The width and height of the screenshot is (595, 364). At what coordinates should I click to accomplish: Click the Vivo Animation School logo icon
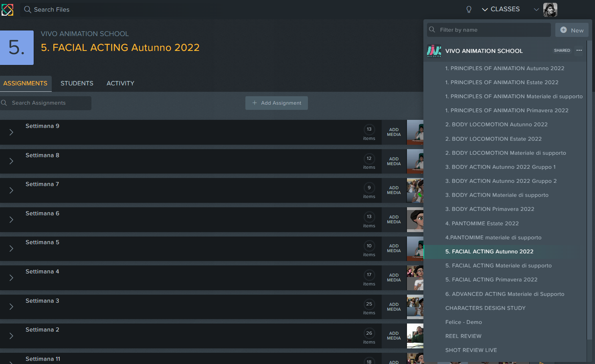click(x=434, y=51)
